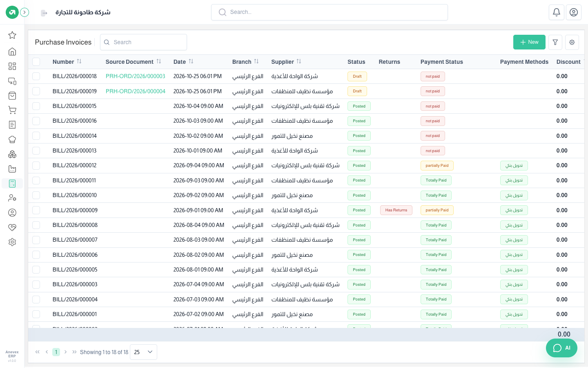Open the dashboard grid sidebar icon
Screen dimensions: 588x368
[12, 66]
